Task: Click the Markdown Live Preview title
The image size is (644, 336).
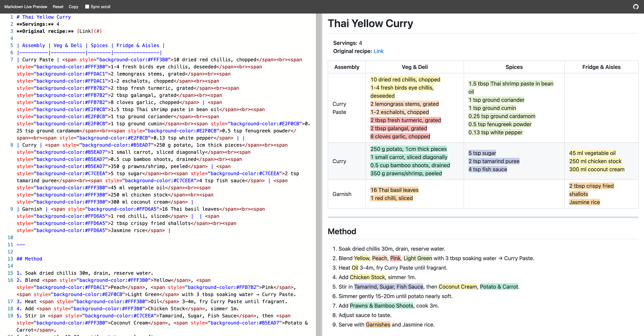Action: click(26, 7)
